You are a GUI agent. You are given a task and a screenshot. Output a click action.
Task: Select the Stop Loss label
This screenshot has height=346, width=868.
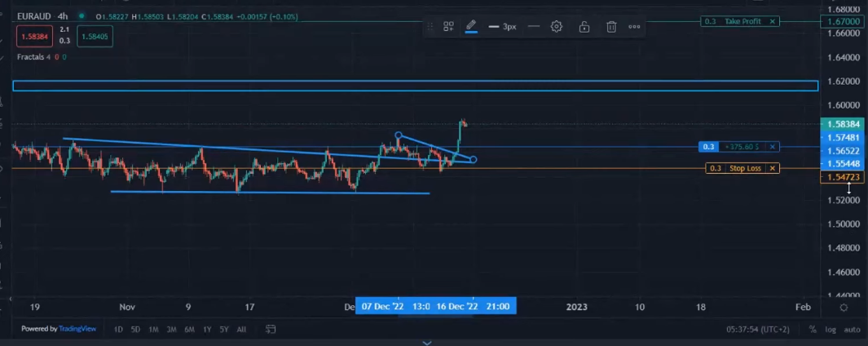point(745,168)
